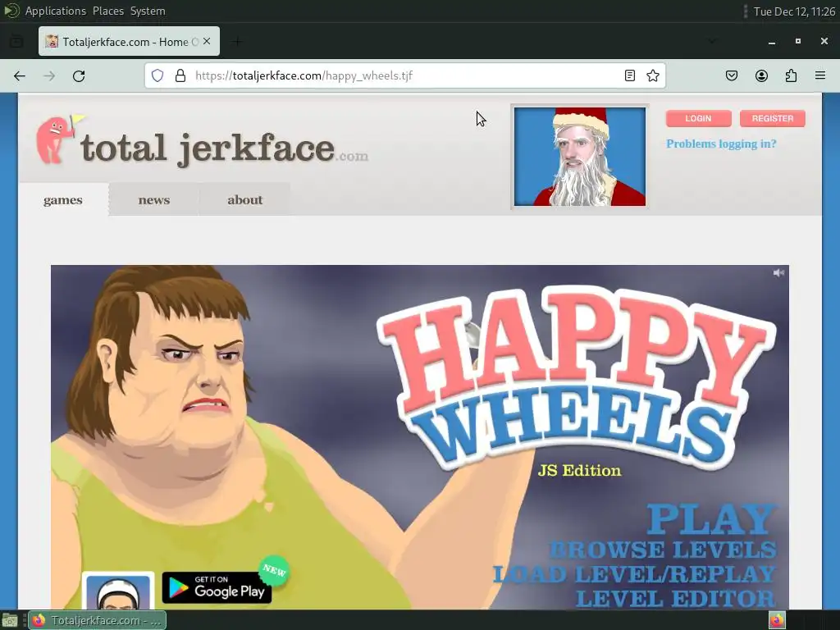Open the Pocket save icon

732,75
